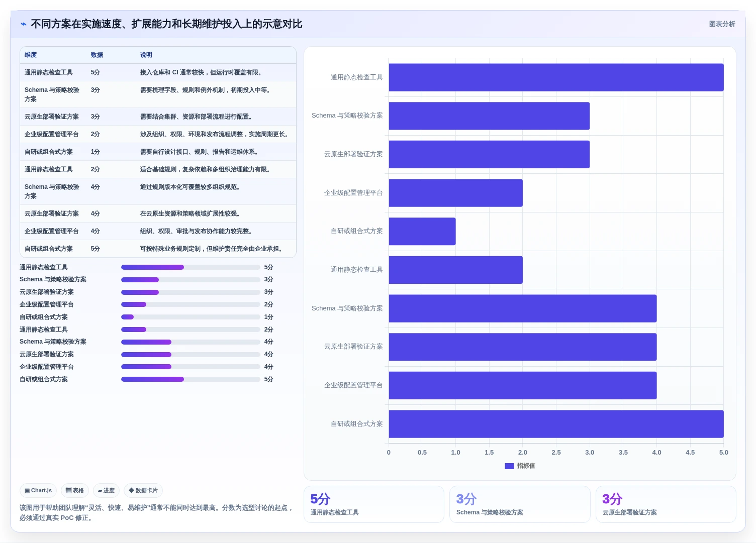Image resolution: width=756 pixels, height=543 pixels.
Task: Click the Chart.js tag chip
Action: click(x=38, y=491)
